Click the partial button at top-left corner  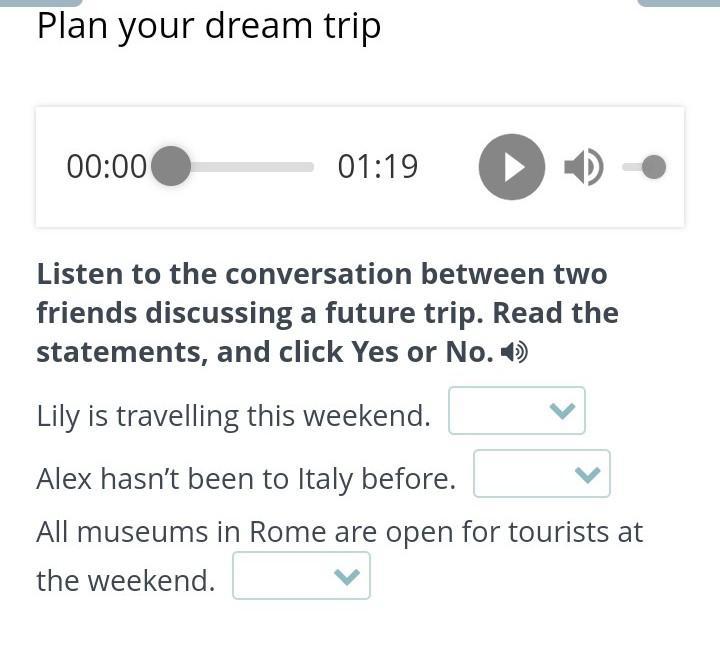tap(41, 3)
